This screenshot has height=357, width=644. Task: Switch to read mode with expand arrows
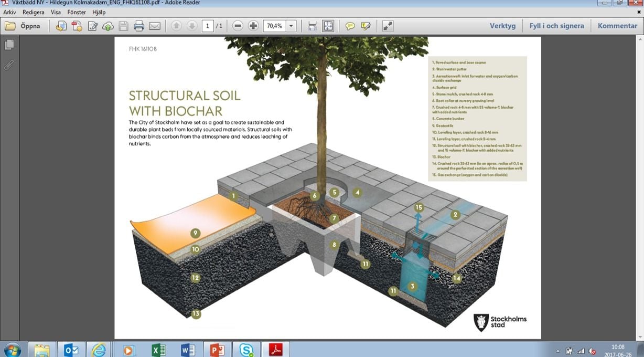388,26
